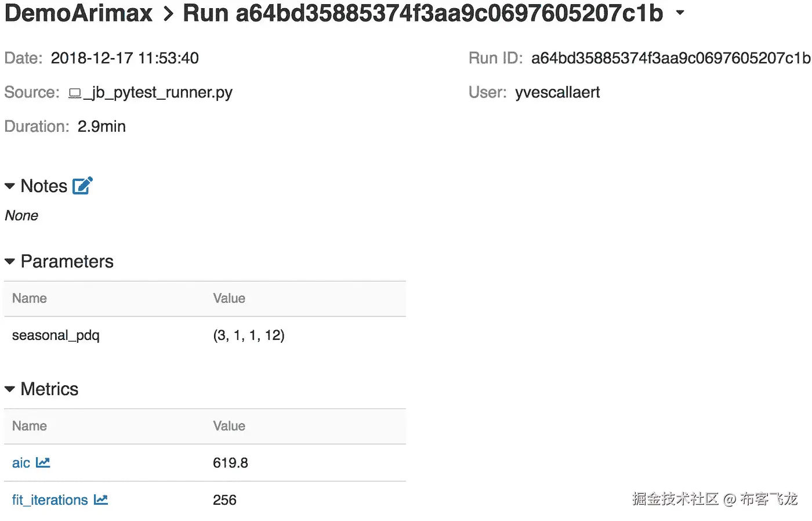
Task: Click the _jb_pytest_runner.py source name
Action: coord(158,92)
